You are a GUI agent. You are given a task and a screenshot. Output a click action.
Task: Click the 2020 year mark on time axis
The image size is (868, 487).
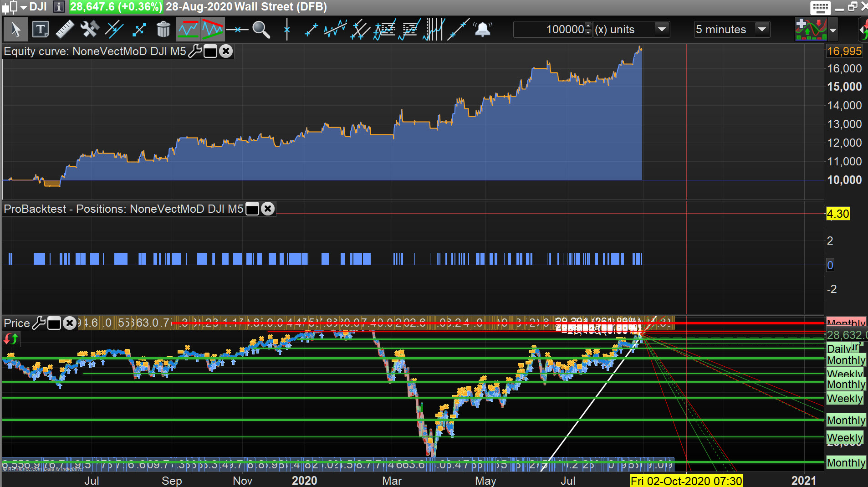click(x=304, y=481)
